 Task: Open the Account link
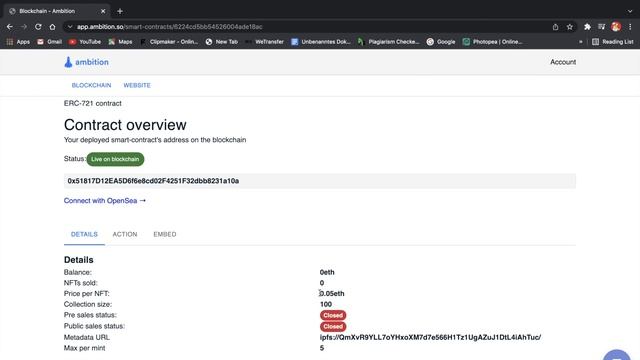pyautogui.click(x=563, y=62)
